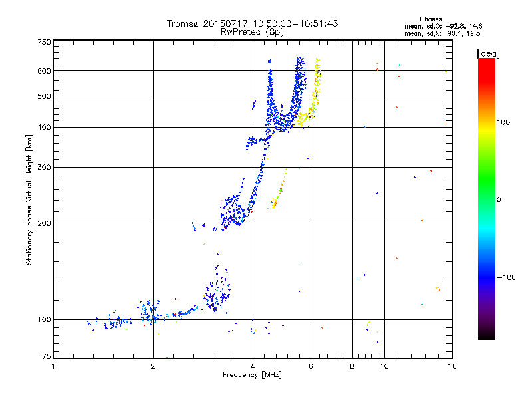Click y-axis tick label '500'

tap(44, 96)
